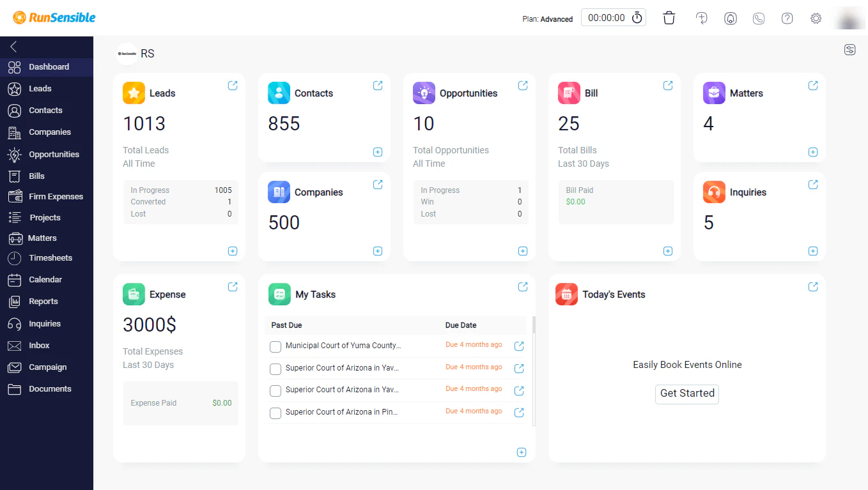Collapse the navigation sidebar with the back arrow
Screen dimensions: 868x490
(x=14, y=46)
